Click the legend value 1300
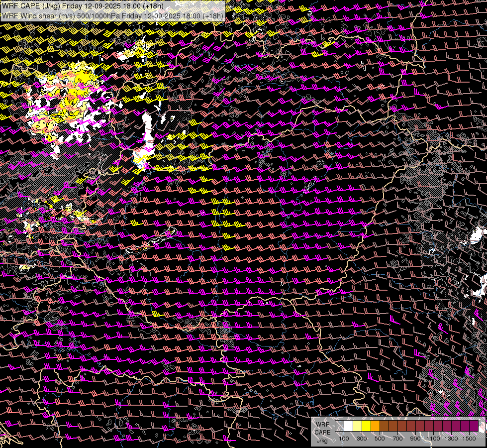This screenshot has height=448, width=487. [x=451, y=439]
